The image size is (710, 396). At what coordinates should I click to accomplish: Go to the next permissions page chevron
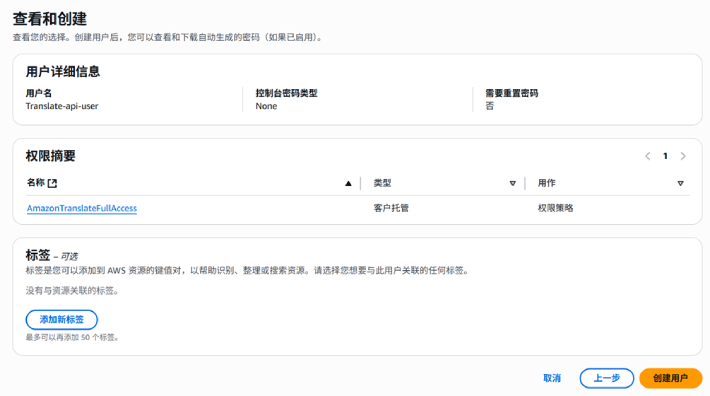click(683, 156)
